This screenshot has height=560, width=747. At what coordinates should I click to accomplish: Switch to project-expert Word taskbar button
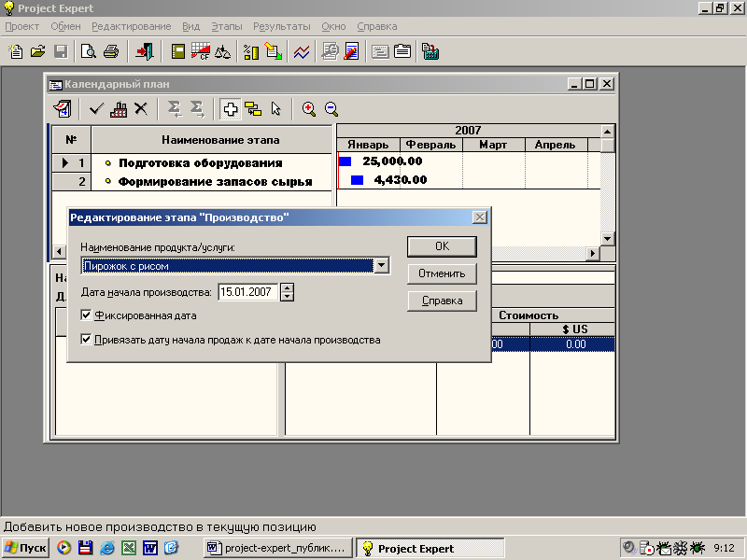point(277,548)
